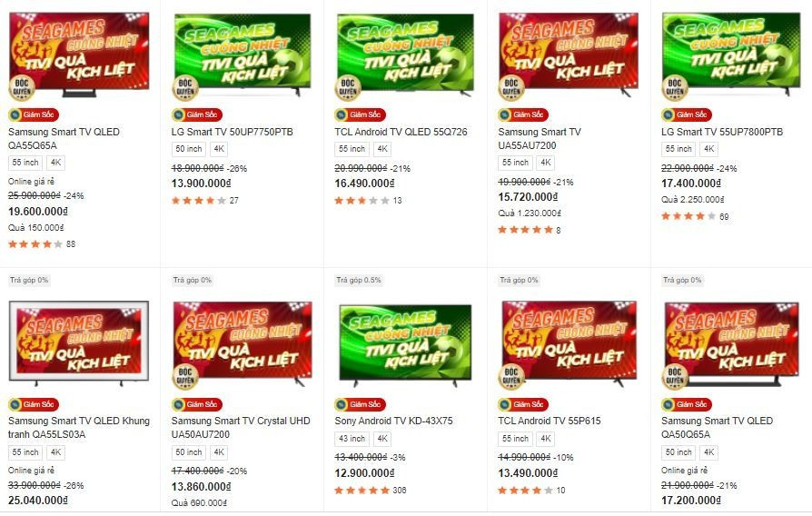Click Giảm Sốc badge on Sony KD-43X75

coord(360,404)
